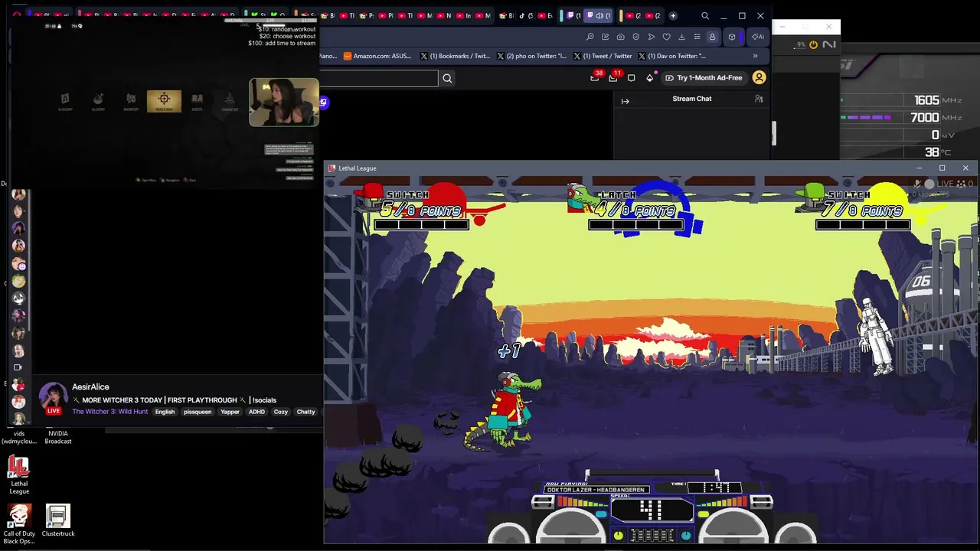Open Call of Duty Black Ops desktop shortcut
The image size is (980, 551).
click(19, 524)
